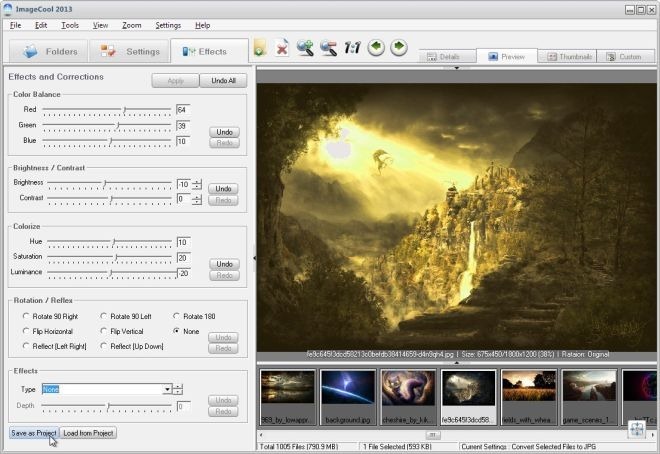660x454 pixels.
Task: Click Save as Project button
Action: click(34, 433)
